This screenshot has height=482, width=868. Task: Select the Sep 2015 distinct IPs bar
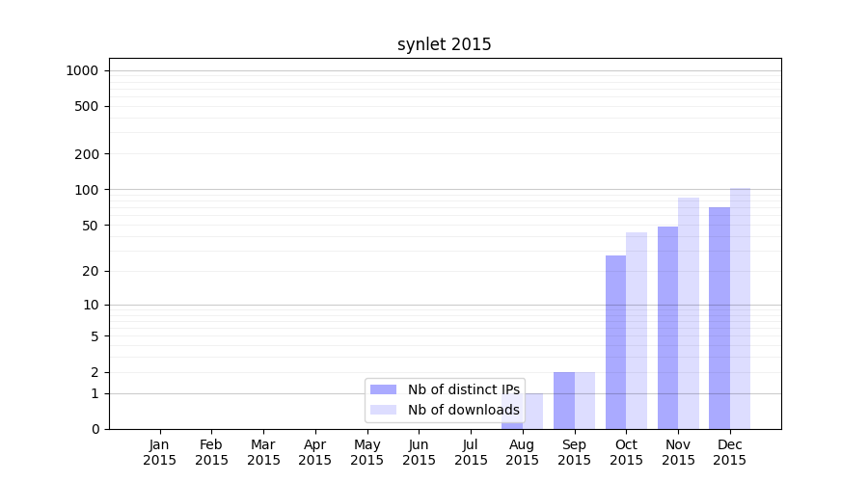(563, 400)
